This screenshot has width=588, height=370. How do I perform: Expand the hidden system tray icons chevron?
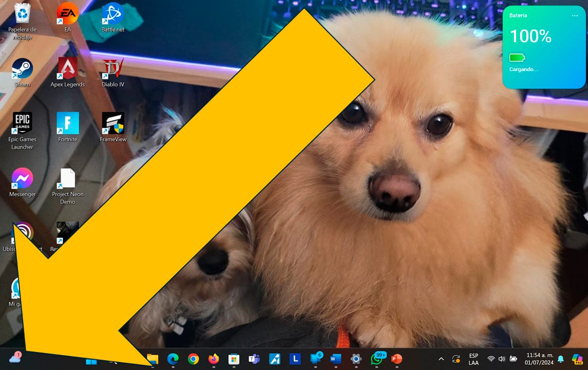tap(441, 359)
